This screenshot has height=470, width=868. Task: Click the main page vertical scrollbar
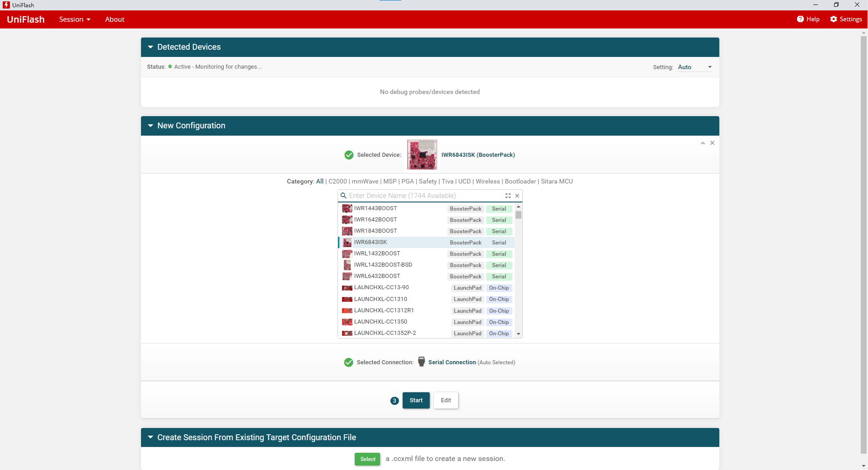click(863, 244)
